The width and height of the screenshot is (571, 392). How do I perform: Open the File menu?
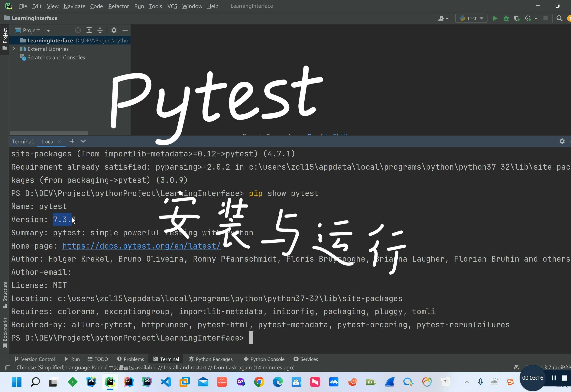(x=23, y=6)
